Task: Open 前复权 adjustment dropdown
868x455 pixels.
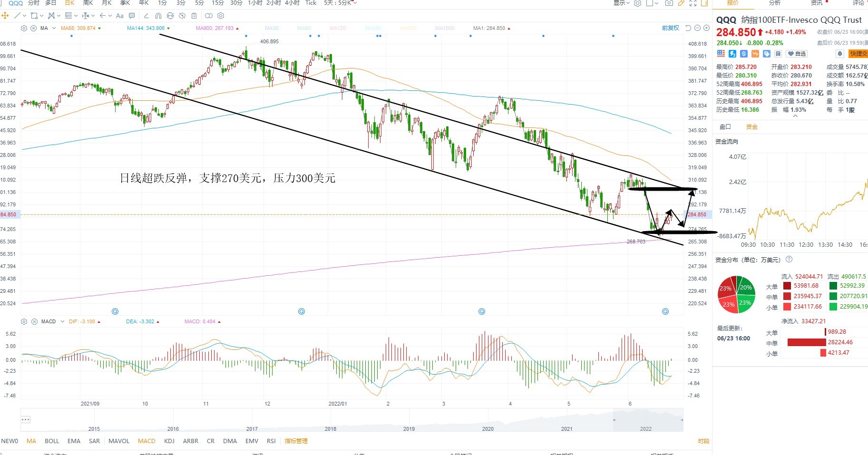Action: [671, 28]
